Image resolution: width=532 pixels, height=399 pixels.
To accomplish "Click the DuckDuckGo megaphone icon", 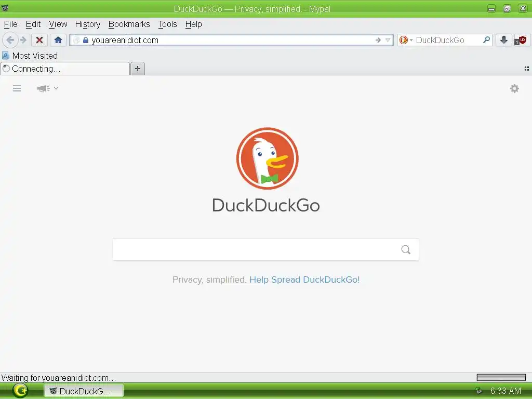I will [44, 88].
